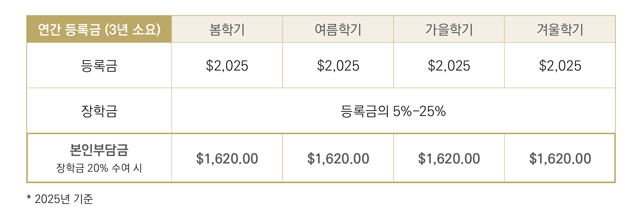
Task: Click the $2,025 cell under 여름학기
Action: click(338, 66)
